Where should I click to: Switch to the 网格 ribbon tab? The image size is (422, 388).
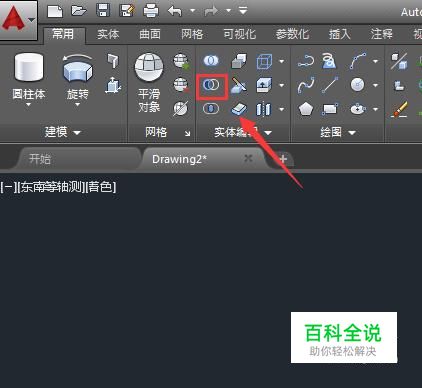coord(192,34)
